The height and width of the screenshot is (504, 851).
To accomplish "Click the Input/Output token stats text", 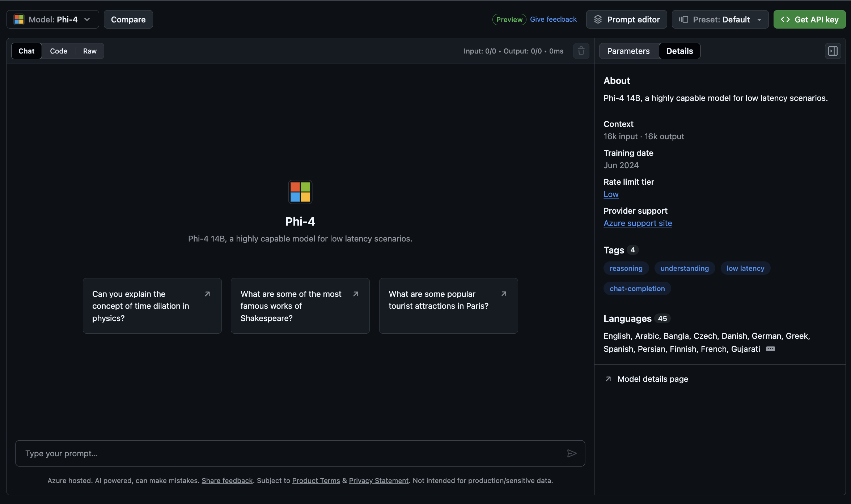I will (x=513, y=51).
